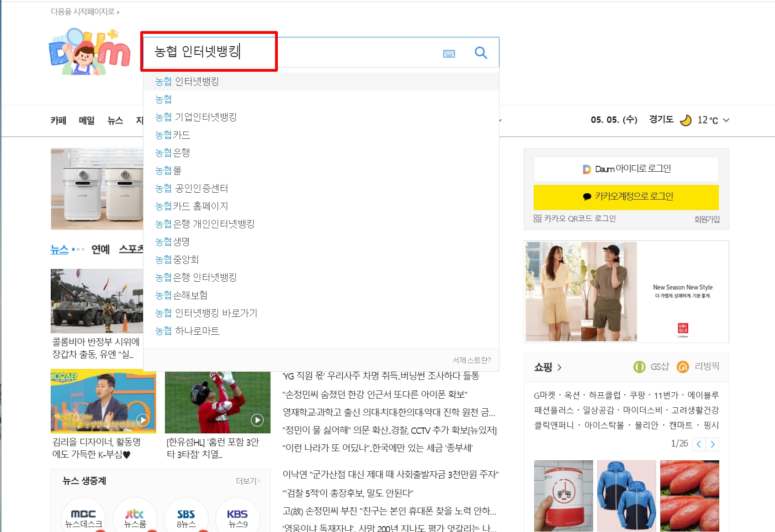The height and width of the screenshot is (532, 775).
Task: Open headline 이낙연 군가산점 대신
Action: (x=390, y=474)
